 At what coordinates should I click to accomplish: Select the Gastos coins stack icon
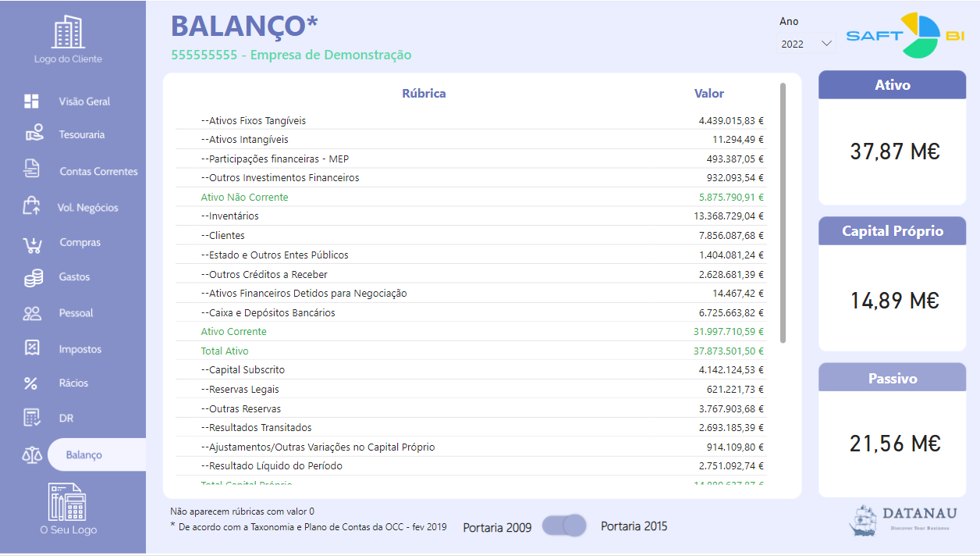point(33,277)
